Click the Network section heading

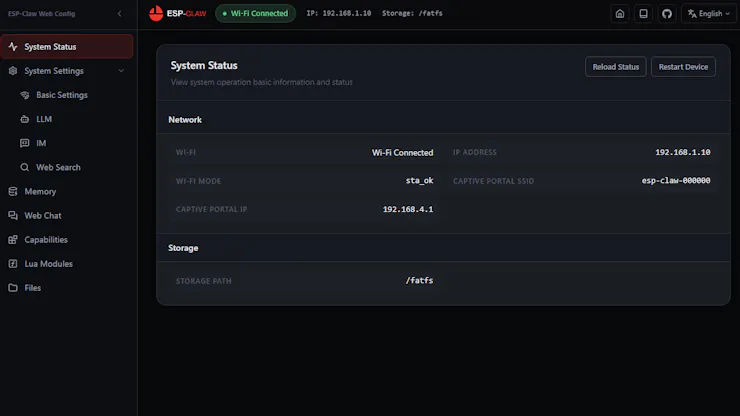[185, 120]
